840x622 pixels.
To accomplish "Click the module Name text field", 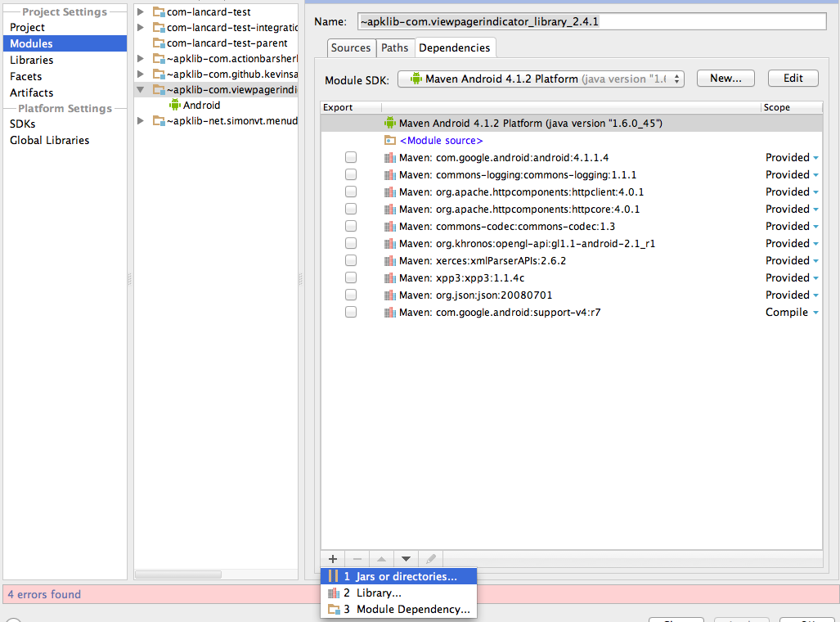I will pos(592,21).
